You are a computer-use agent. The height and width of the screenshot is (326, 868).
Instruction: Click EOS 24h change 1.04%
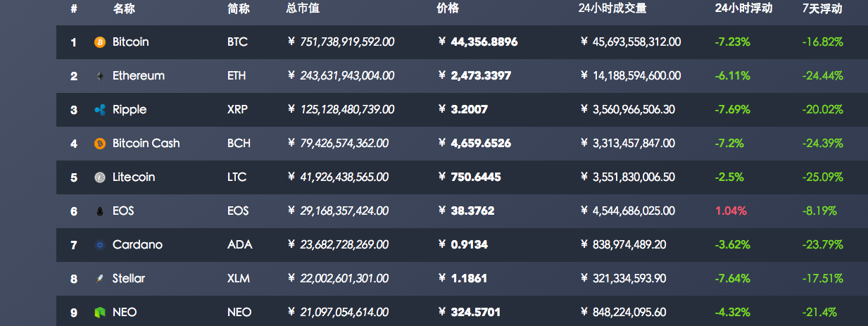click(x=731, y=211)
